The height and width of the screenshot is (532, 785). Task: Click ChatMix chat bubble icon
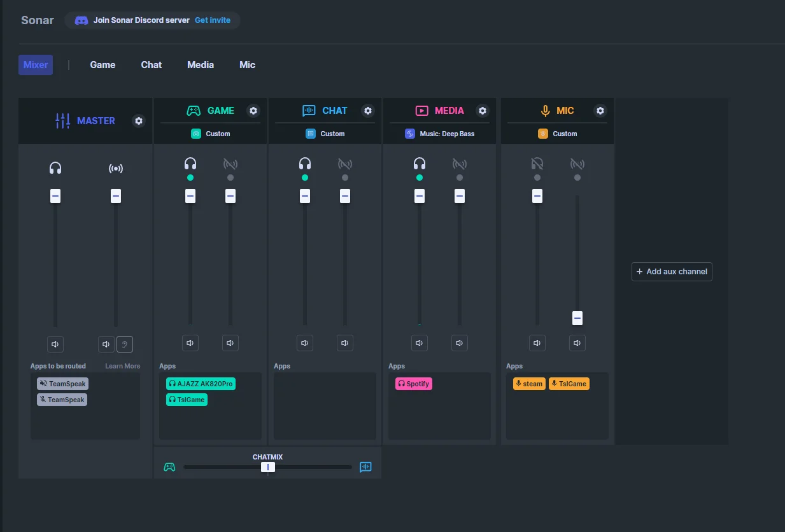(x=365, y=467)
